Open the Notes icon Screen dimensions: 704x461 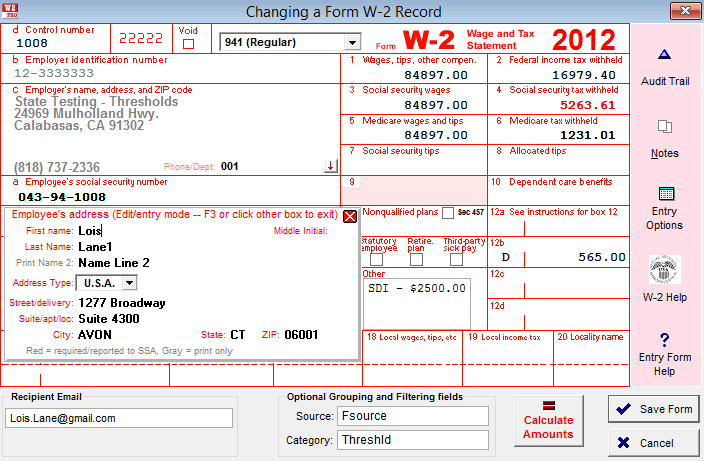(665, 127)
